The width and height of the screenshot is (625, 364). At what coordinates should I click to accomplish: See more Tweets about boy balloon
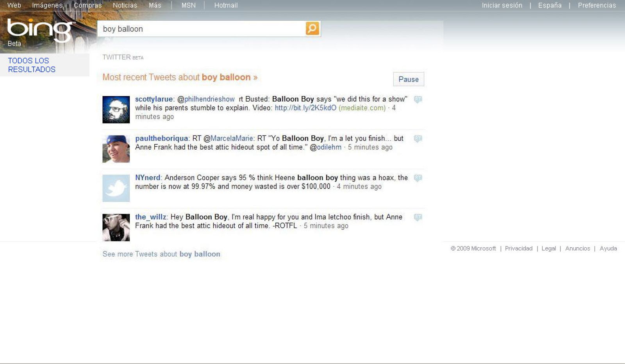click(161, 254)
